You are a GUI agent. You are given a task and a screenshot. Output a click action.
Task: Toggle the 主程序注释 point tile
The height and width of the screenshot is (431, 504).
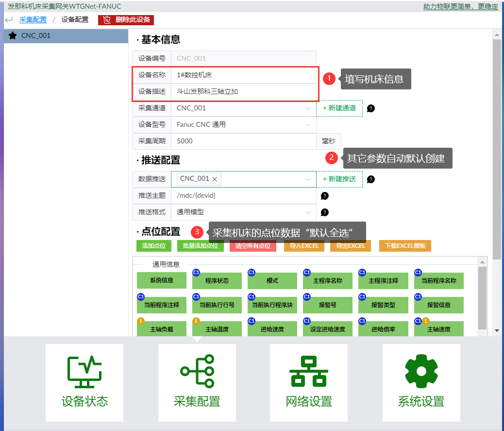click(x=383, y=281)
